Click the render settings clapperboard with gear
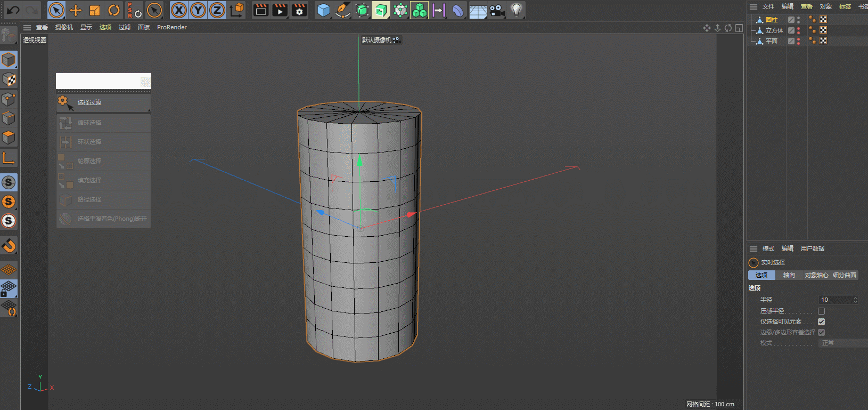The height and width of the screenshot is (410, 868). tap(299, 10)
